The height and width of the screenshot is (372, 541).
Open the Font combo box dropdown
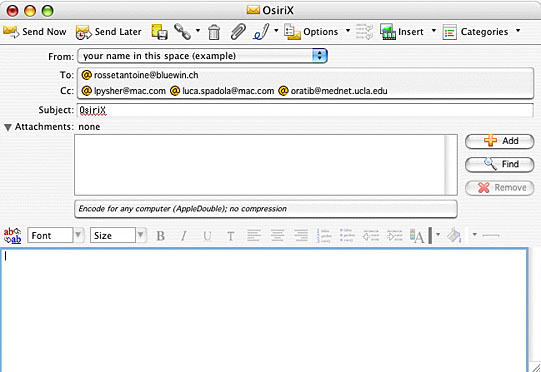coord(78,235)
